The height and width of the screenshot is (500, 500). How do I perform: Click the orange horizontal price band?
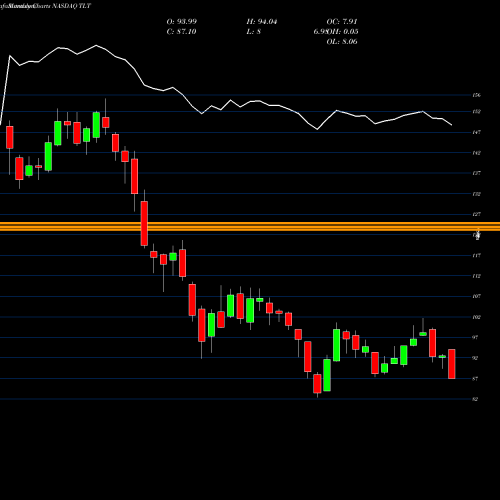[x=250, y=227]
